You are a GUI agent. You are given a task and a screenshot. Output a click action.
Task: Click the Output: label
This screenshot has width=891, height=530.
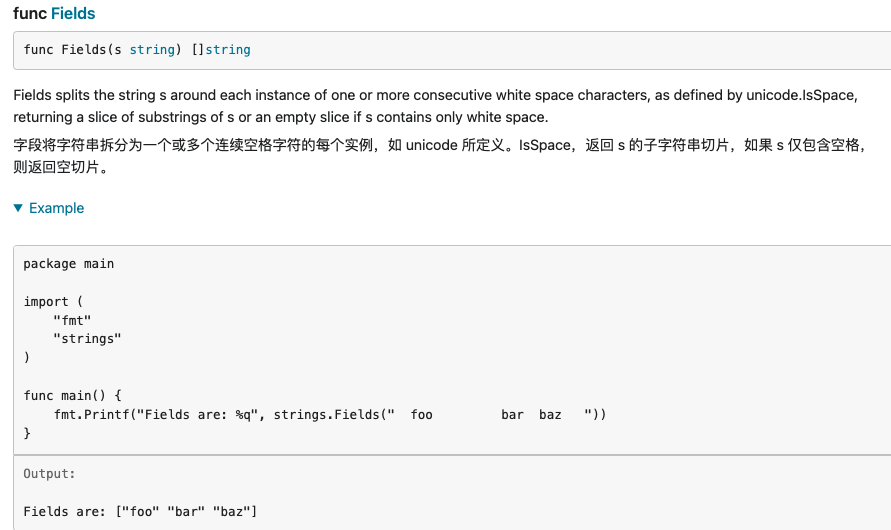click(49, 474)
